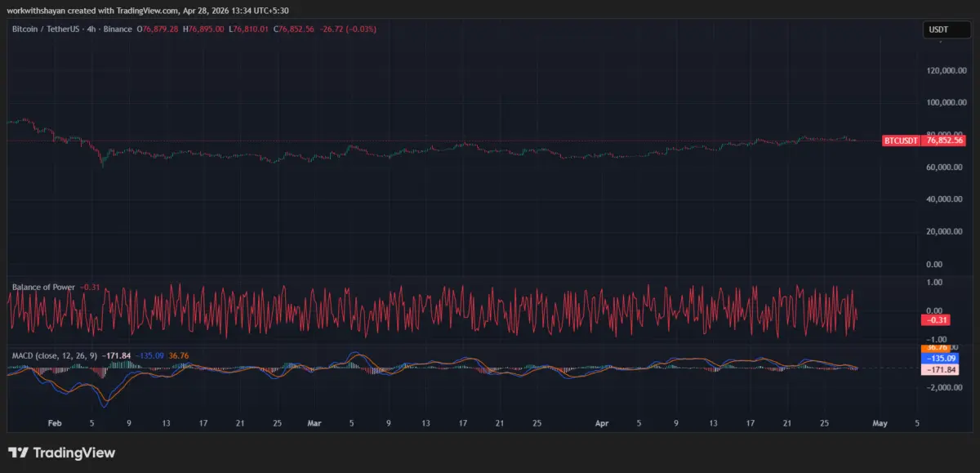Click the open price value O76,879.28
The width and height of the screenshot is (980, 473).
pyautogui.click(x=158, y=29)
